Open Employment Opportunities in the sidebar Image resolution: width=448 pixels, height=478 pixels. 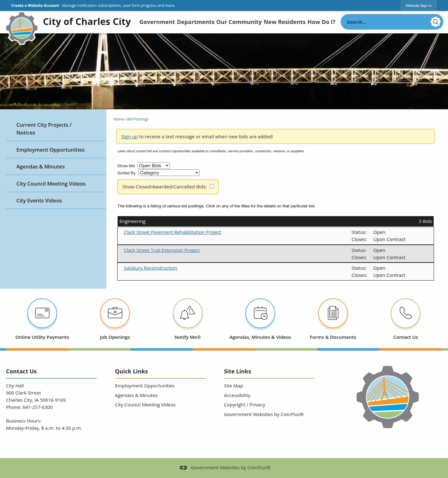[56, 150]
